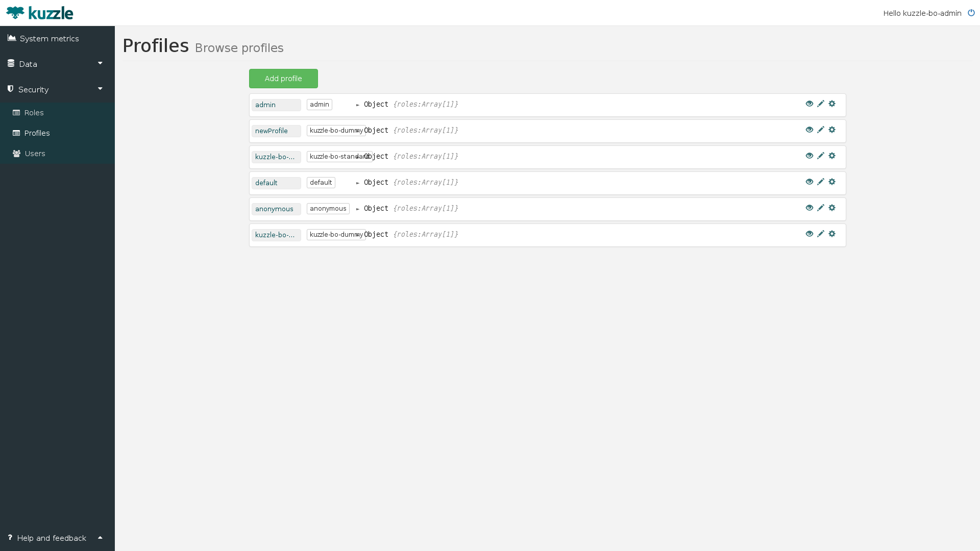This screenshot has width=980, height=551.
Task: Click the kuzzle-bo-standard role badge
Action: click(339, 157)
